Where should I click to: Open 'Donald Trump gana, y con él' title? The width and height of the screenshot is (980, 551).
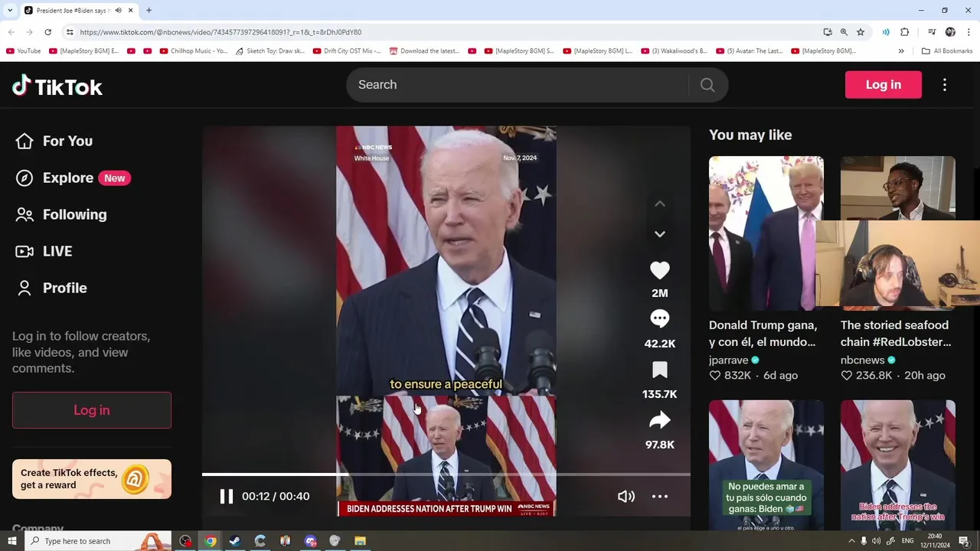(x=763, y=334)
